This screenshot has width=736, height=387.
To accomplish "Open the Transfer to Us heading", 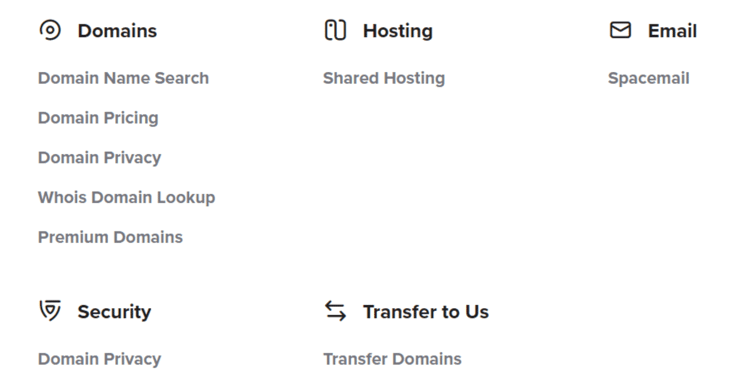I will [x=426, y=312].
